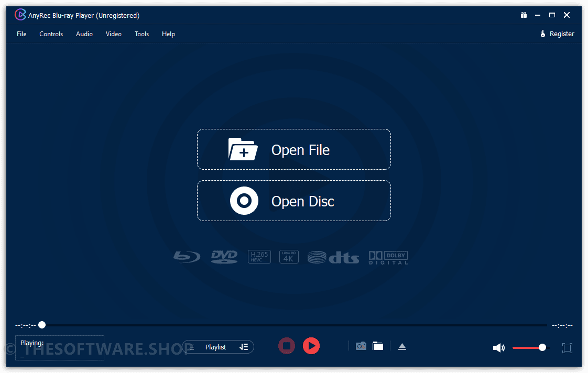The height and width of the screenshot is (373, 588).
Task: Click the gift icon in title bar
Action: point(524,15)
